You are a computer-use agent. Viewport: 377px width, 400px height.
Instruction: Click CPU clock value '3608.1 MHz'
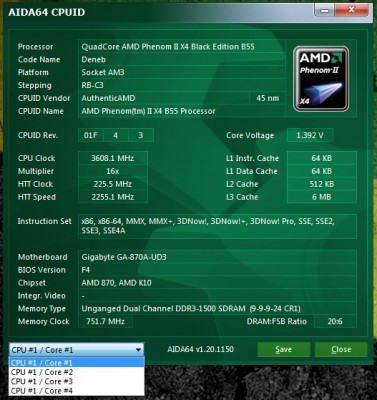[113, 158]
